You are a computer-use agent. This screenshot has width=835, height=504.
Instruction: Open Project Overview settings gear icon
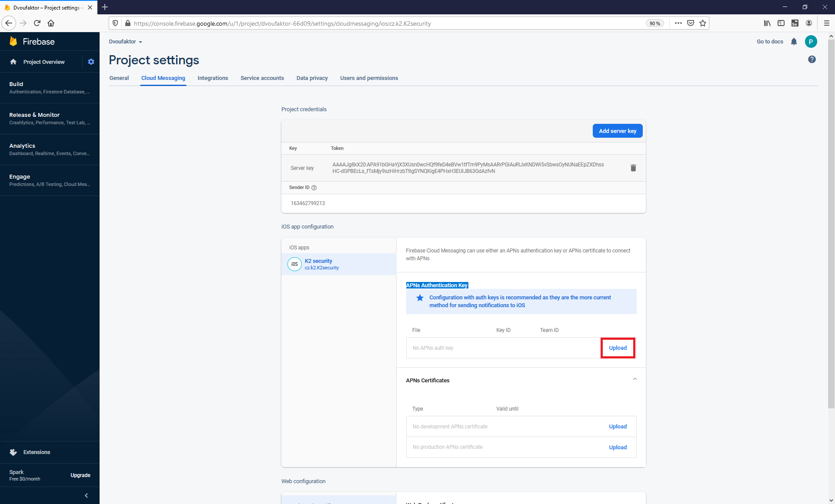pos(90,61)
